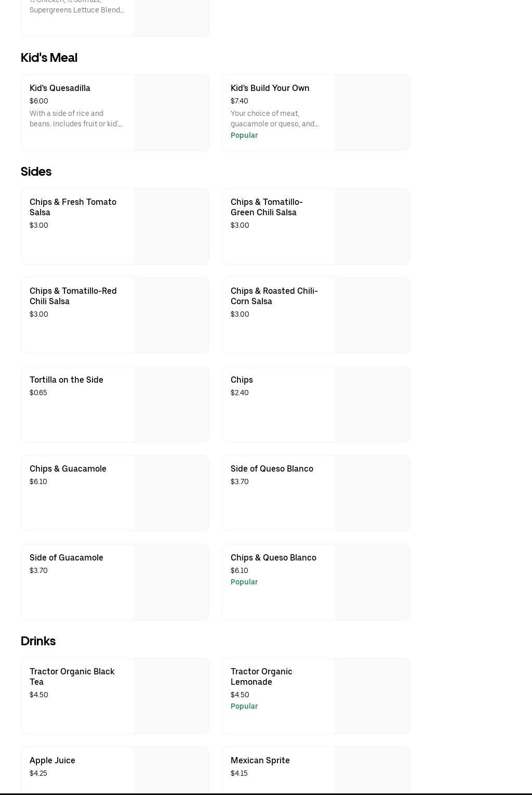
Task: Select Tractor Organic Black Tea
Action: coord(72,676)
